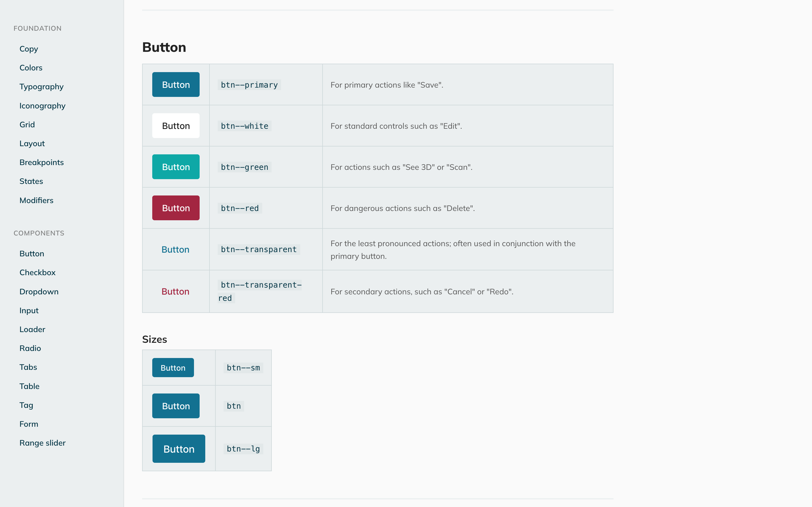The height and width of the screenshot is (507, 812).
Task: Open the Tabs component link
Action: pos(28,367)
